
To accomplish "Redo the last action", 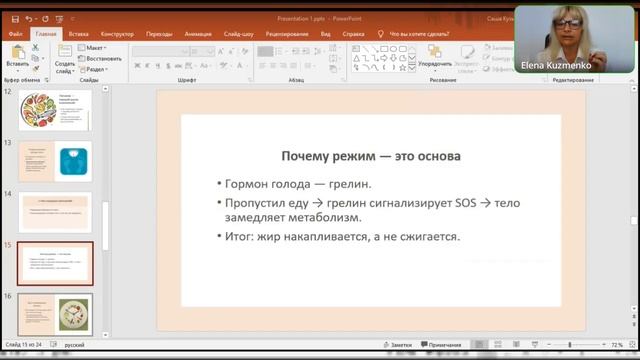I will 45,19.
